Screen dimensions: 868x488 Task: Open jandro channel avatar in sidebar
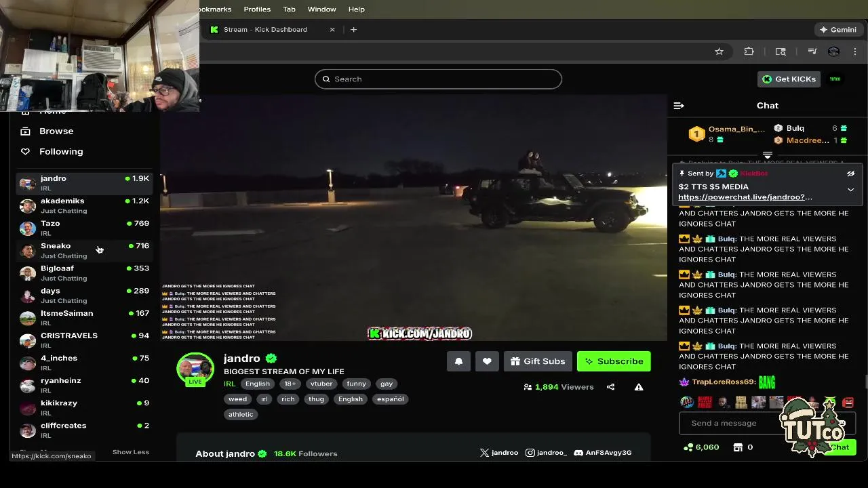(x=28, y=183)
